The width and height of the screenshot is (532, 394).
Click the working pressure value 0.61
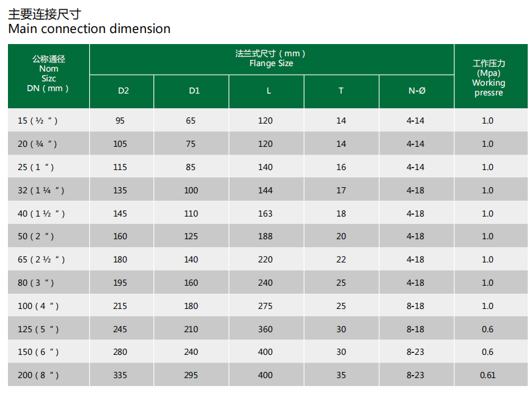(487, 375)
